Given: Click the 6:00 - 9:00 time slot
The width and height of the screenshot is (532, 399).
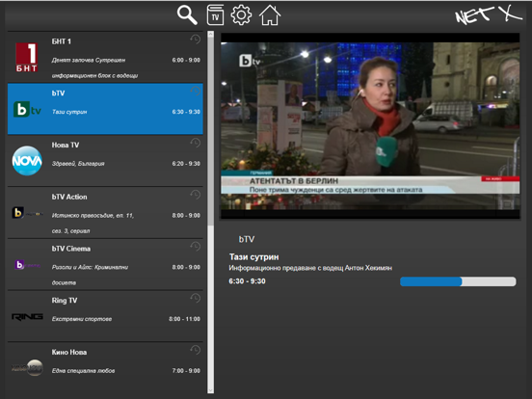Looking at the screenshot, I should (x=186, y=60).
